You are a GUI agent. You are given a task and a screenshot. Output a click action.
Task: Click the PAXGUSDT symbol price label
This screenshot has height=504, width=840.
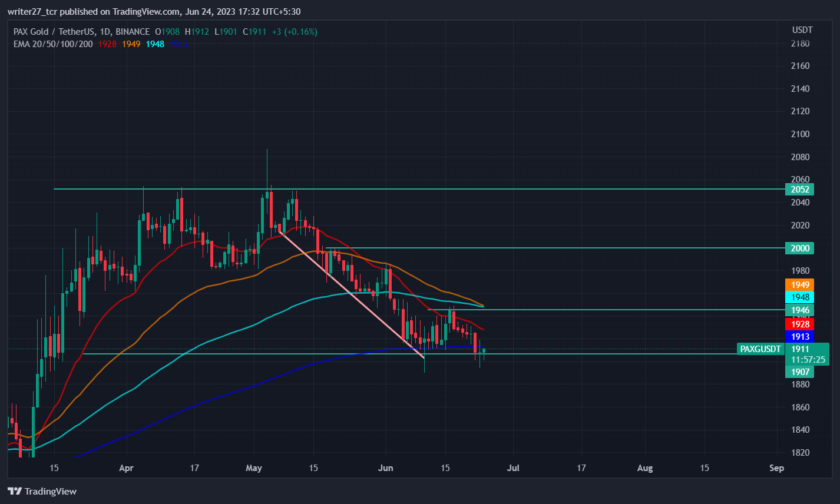pyautogui.click(x=760, y=349)
